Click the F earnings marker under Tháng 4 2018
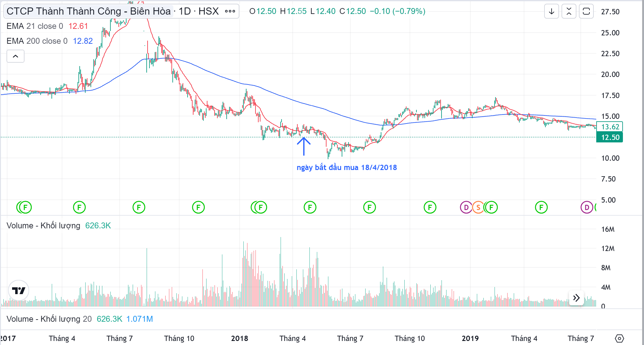644x345 pixels. (x=310, y=207)
